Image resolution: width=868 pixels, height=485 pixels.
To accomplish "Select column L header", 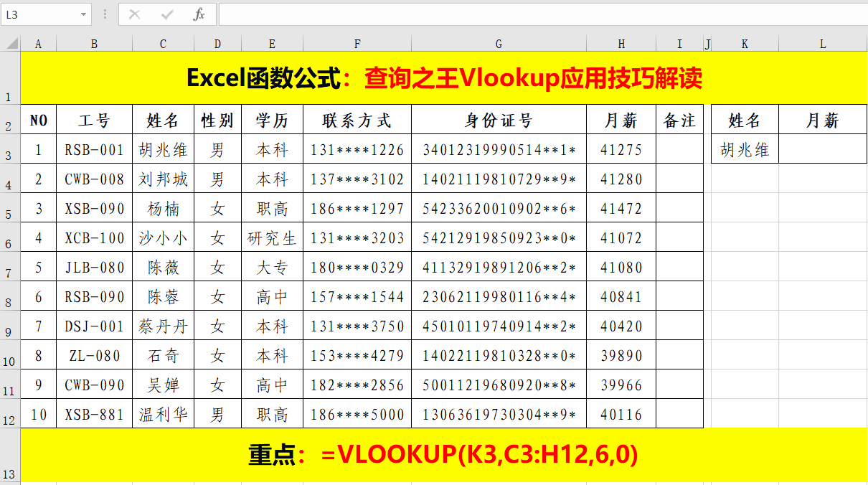I will tap(823, 44).
